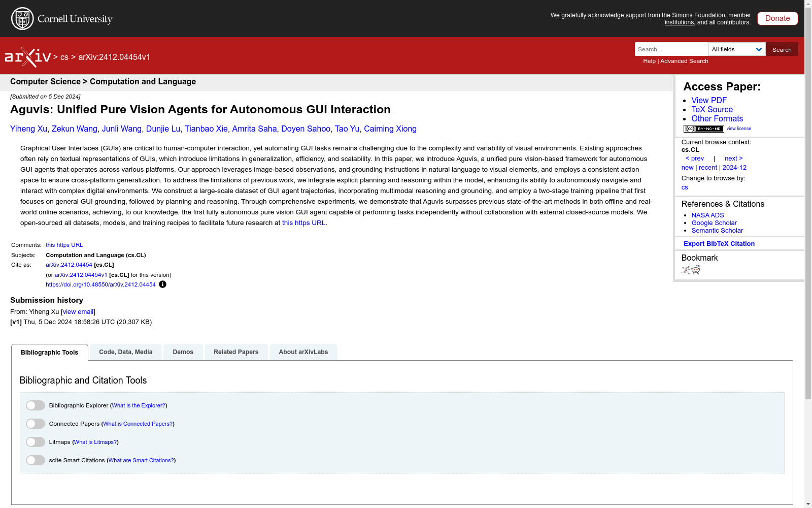This screenshot has width=812, height=508.
Task: Click the vertical page scrollbar
Action: [808, 203]
